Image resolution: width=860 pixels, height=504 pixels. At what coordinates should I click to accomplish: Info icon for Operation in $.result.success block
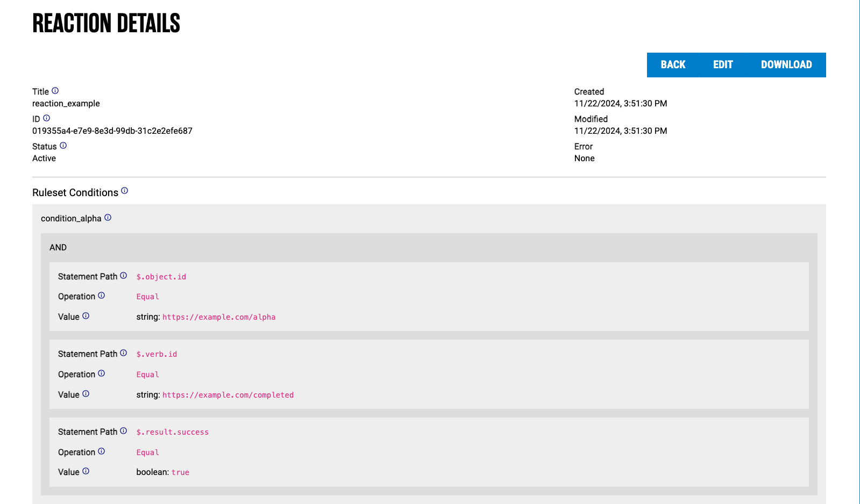101,451
